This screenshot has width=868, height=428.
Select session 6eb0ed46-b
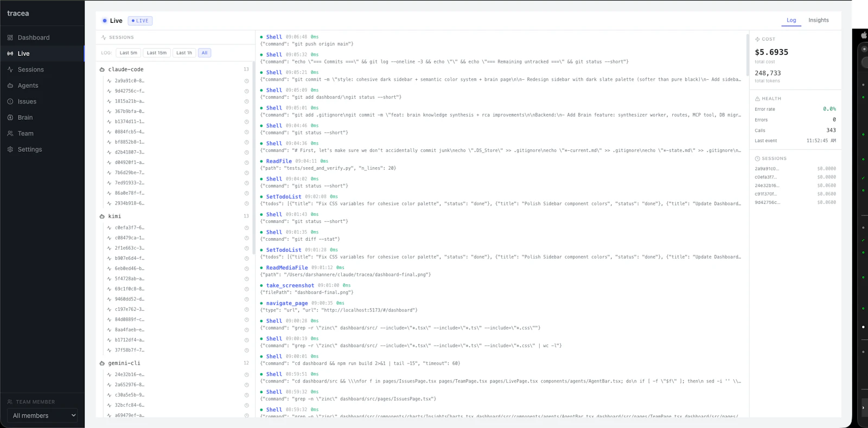(x=178, y=269)
